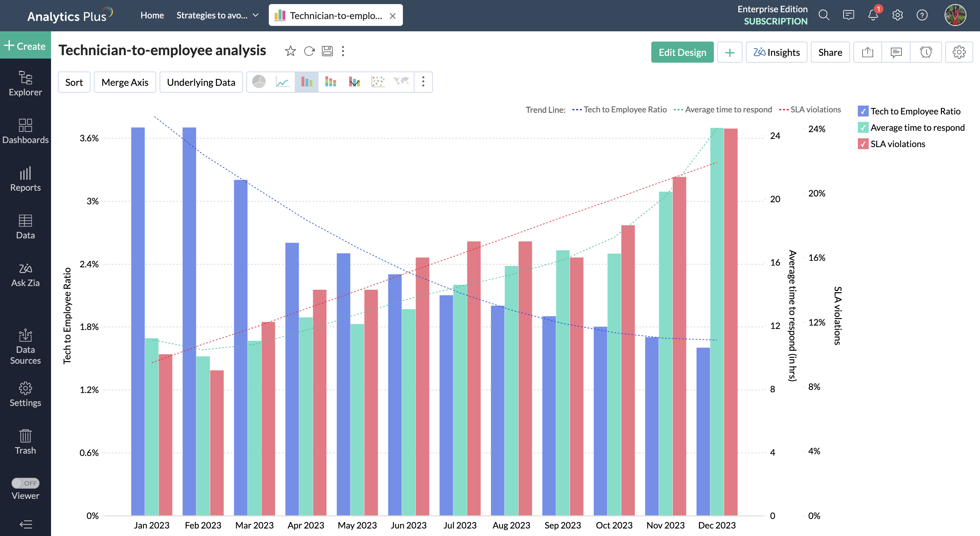Image resolution: width=980 pixels, height=536 pixels.
Task: Open report title more options menu
Action: 343,51
